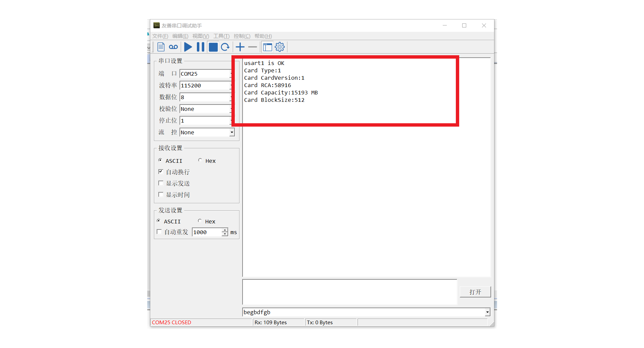644x348 pixels.
Task: Open settings via the gear icon
Action: pos(280,47)
